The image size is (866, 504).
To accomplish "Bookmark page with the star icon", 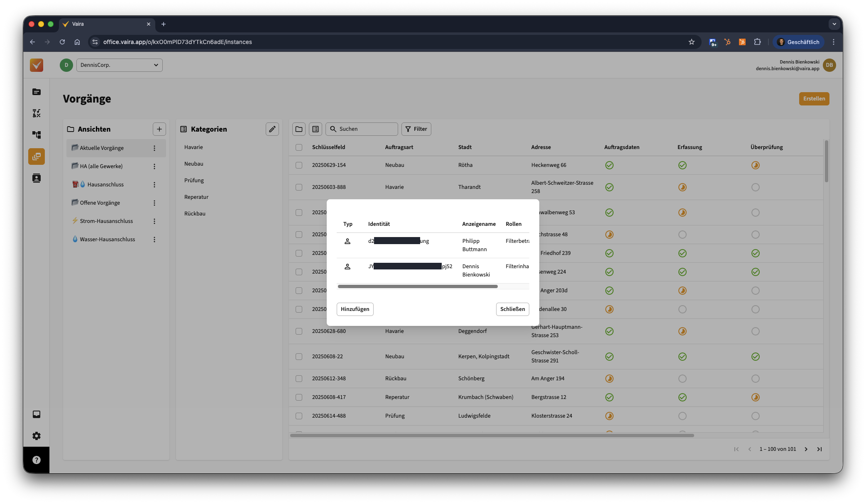I will [x=692, y=42].
